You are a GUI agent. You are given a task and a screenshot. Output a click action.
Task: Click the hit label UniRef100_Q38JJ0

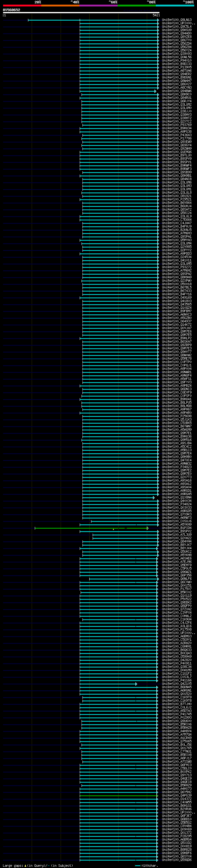tap(177, 111)
